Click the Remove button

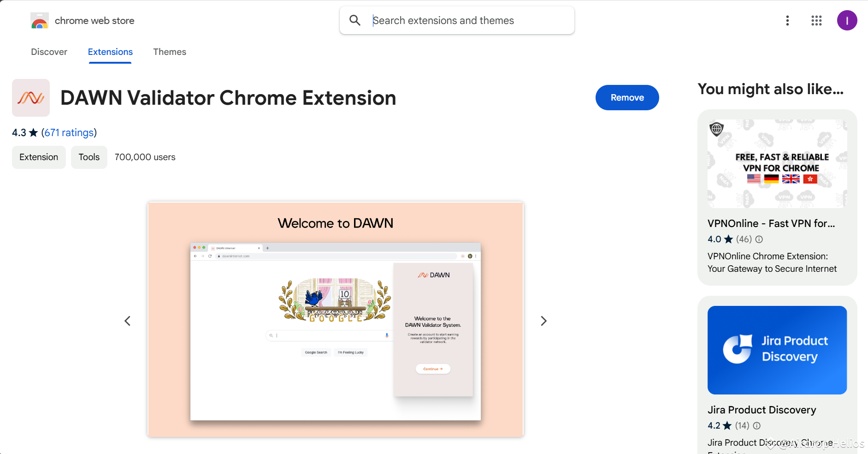click(x=627, y=97)
